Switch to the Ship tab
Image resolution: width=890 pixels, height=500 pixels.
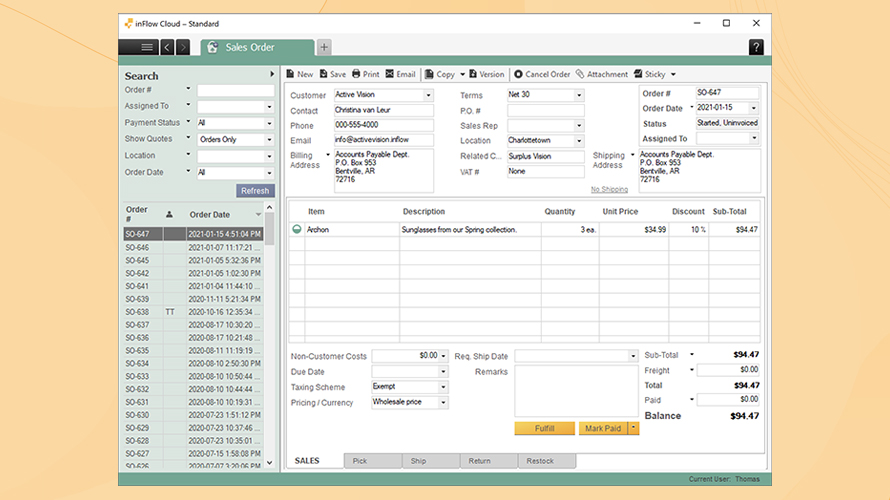[418, 461]
